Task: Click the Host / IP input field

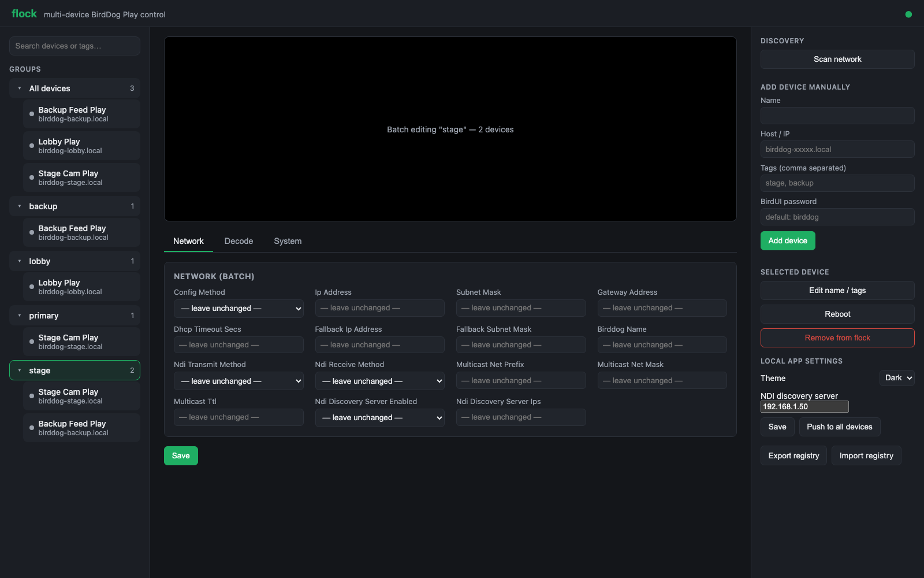Action: [x=837, y=149]
